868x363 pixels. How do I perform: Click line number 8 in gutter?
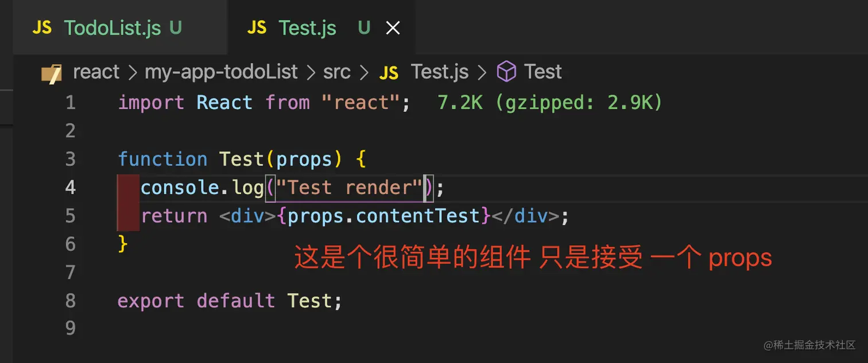(x=70, y=301)
